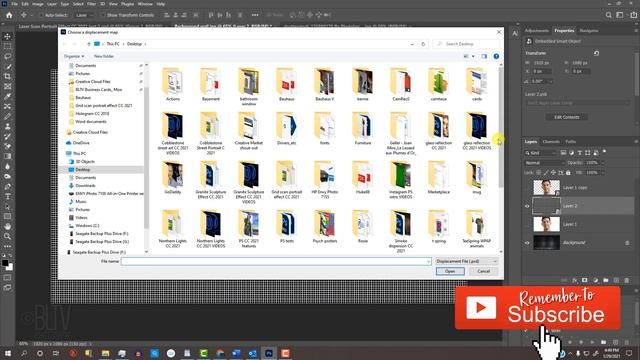Switch to the Paths tab

[x=571, y=142]
